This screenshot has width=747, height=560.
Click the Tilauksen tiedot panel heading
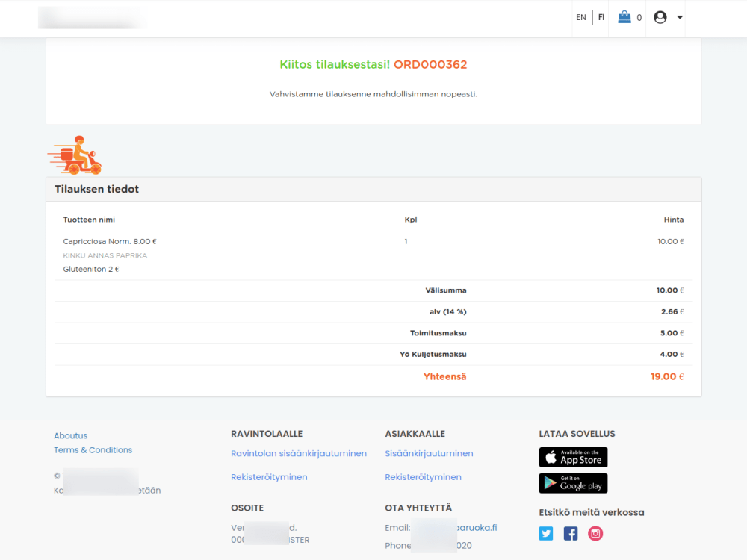[x=96, y=189]
